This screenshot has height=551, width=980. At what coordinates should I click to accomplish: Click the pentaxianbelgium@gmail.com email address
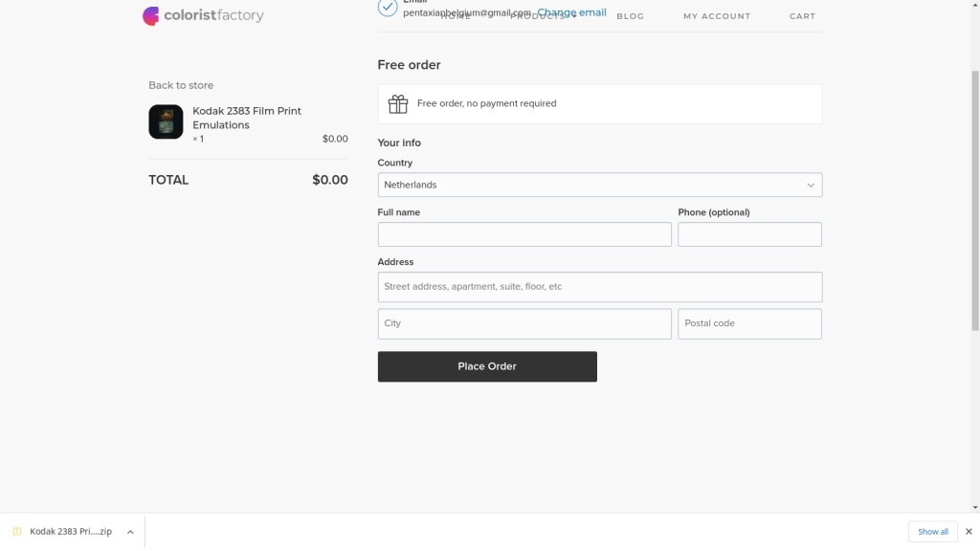[x=466, y=13]
